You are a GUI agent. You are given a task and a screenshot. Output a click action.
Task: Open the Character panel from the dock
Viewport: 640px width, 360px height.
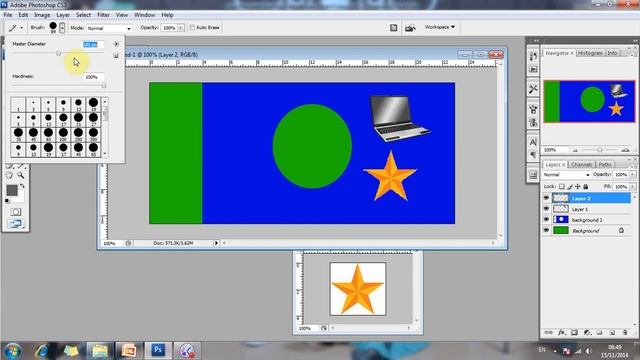(x=533, y=142)
